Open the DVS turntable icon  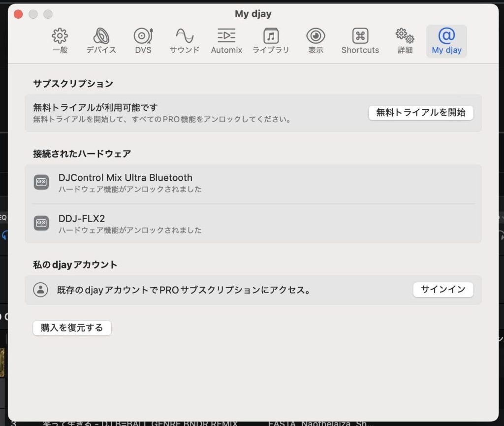pyautogui.click(x=143, y=36)
